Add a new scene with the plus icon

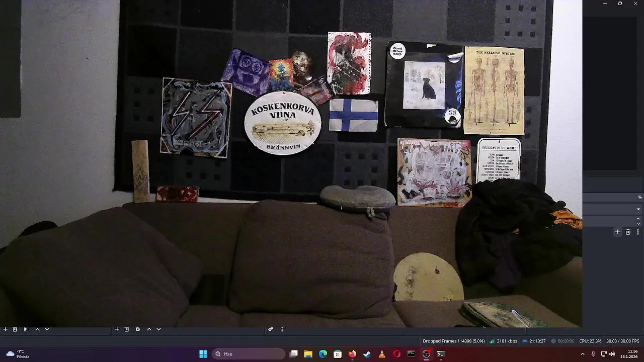(6, 329)
